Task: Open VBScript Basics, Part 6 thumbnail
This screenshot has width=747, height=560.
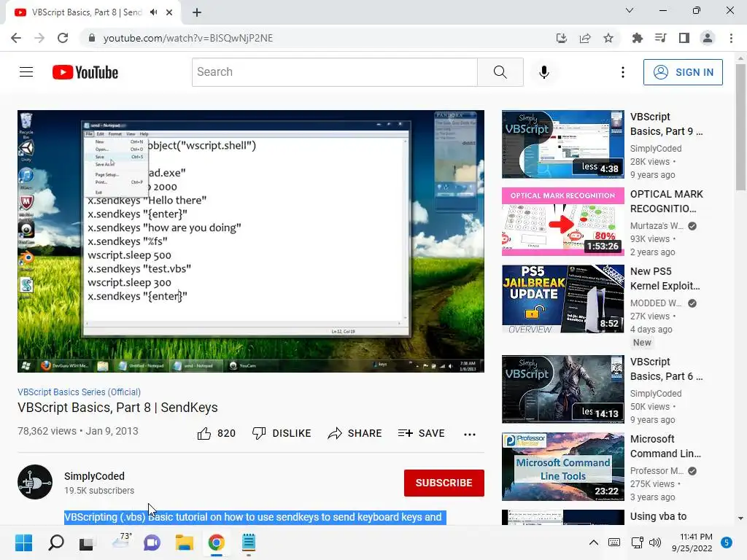Action: 562,389
